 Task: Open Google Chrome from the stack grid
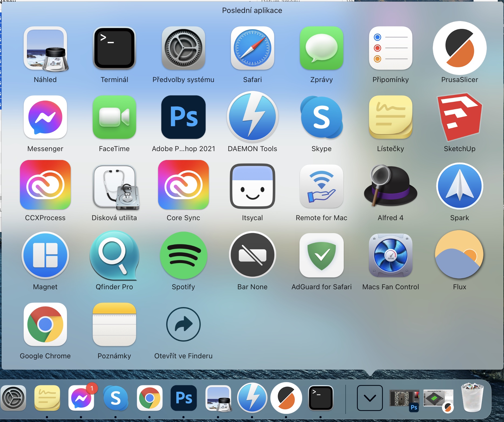[45, 324]
